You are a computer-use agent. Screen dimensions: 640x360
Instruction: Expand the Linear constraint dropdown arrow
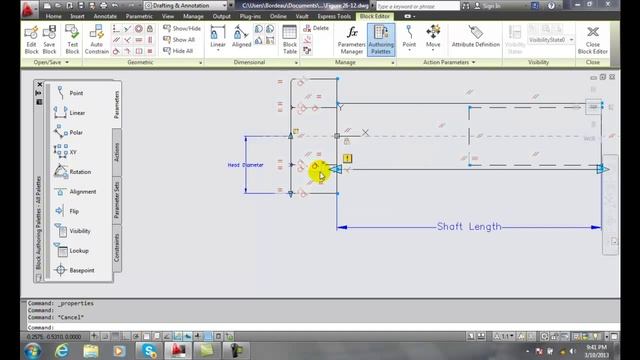pyautogui.click(x=218, y=50)
